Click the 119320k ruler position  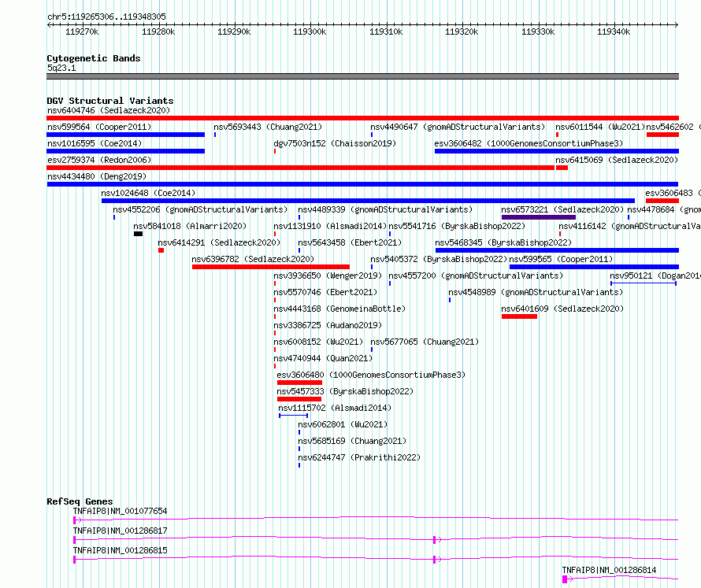(x=462, y=31)
